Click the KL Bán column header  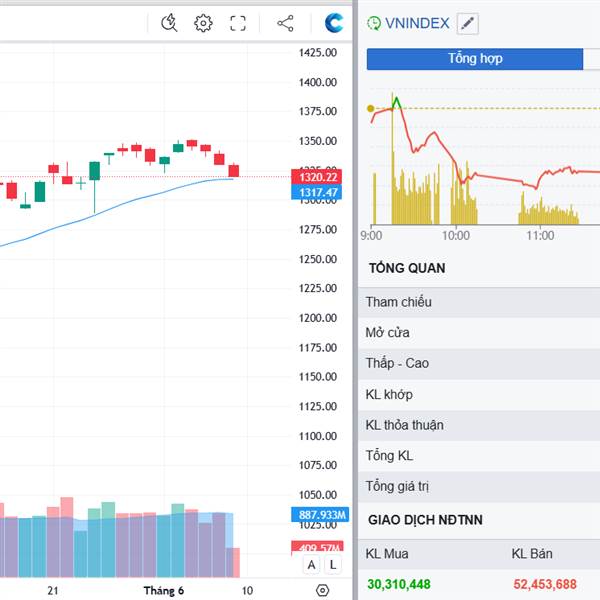click(x=532, y=554)
